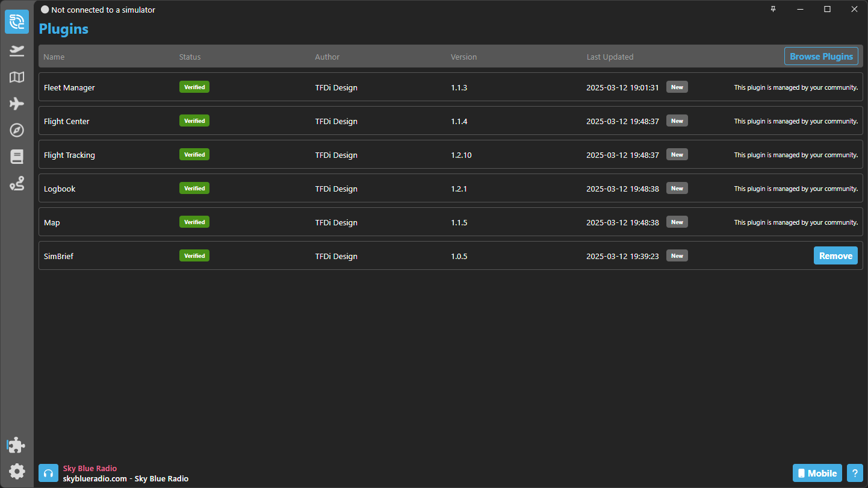Select the airplane icon in sidebar

tap(17, 104)
